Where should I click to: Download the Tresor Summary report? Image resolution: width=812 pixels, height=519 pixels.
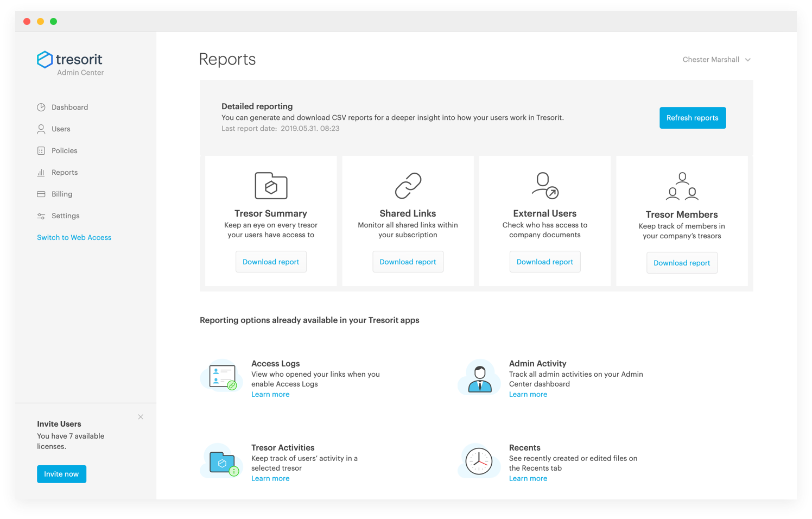(271, 262)
